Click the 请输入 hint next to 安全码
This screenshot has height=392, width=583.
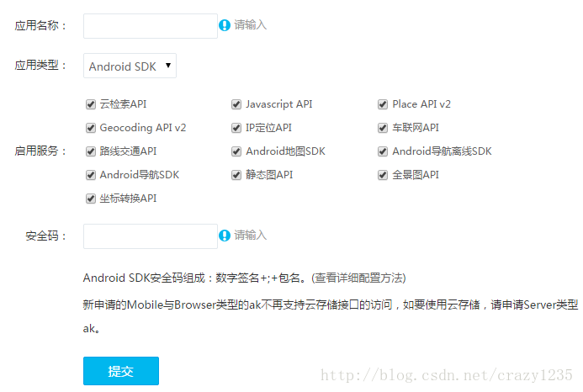point(250,235)
